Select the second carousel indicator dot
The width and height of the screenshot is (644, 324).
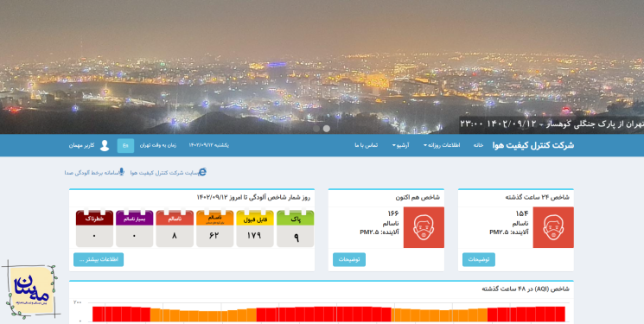coord(327,129)
